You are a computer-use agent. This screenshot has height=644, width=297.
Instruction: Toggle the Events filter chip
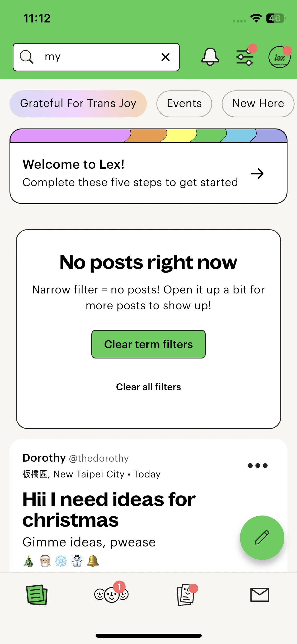pyautogui.click(x=184, y=104)
